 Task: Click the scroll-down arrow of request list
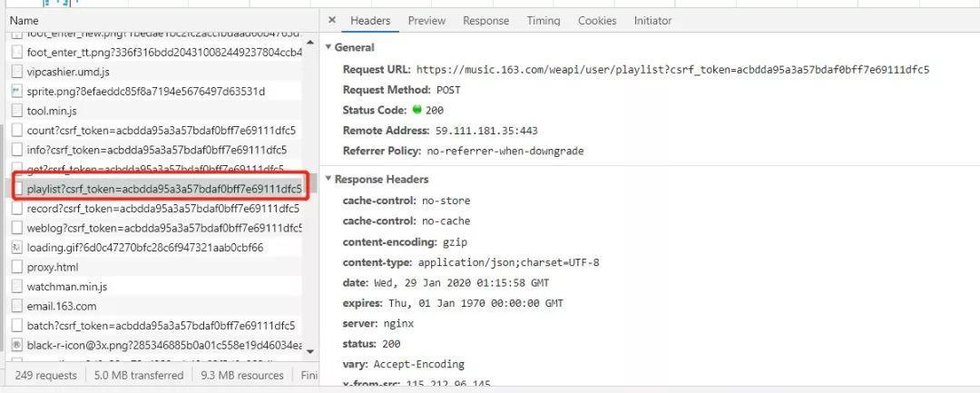tap(310, 352)
